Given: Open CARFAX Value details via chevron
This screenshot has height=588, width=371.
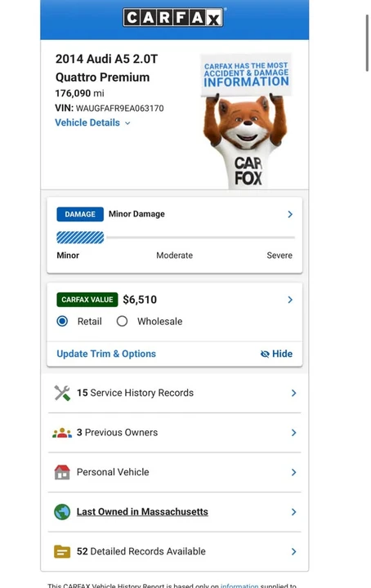Looking at the screenshot, I should click(290, 300).
